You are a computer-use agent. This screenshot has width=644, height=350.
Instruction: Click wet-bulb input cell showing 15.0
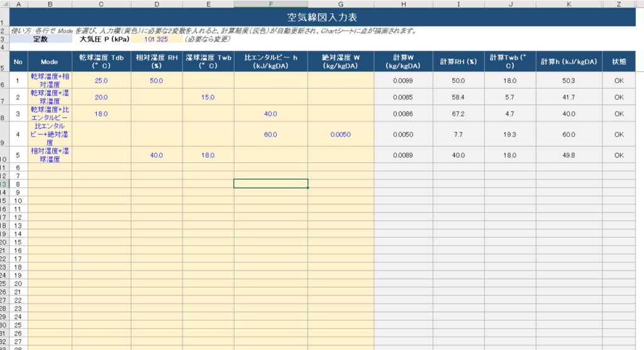[208, 98]
